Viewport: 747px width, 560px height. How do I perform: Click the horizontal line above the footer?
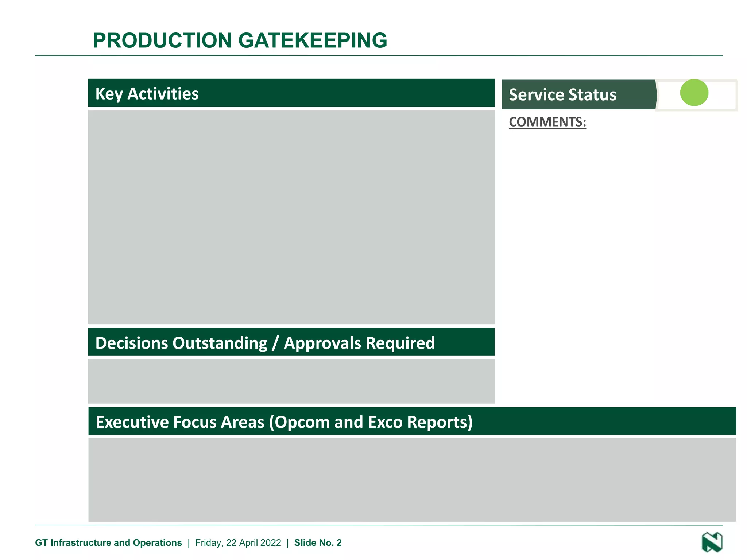pyautogui.click(x=379, y=525)
